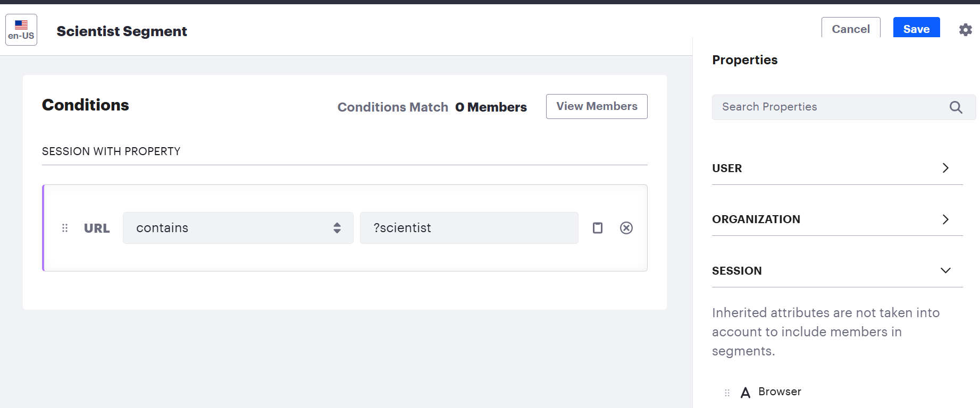
Task: Expand the ORGANIZATION properties section
Action: point(837,219)
